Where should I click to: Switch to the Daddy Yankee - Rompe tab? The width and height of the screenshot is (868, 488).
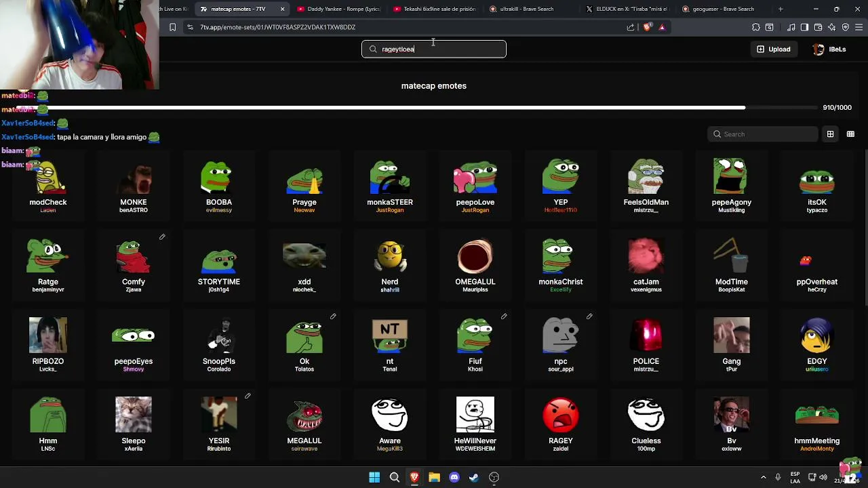coord(339,9)
